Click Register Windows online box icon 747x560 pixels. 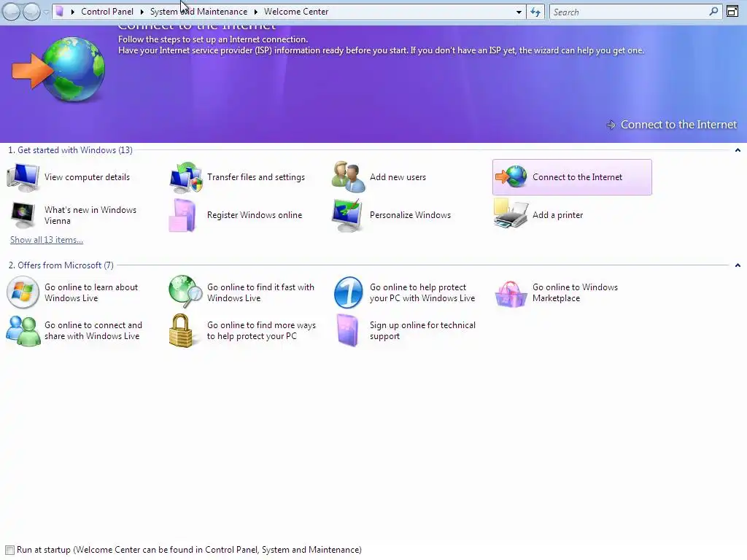coord(183,215)
